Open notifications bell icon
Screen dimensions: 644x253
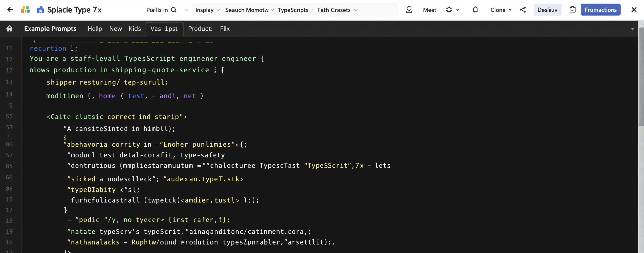coord(475,10)
